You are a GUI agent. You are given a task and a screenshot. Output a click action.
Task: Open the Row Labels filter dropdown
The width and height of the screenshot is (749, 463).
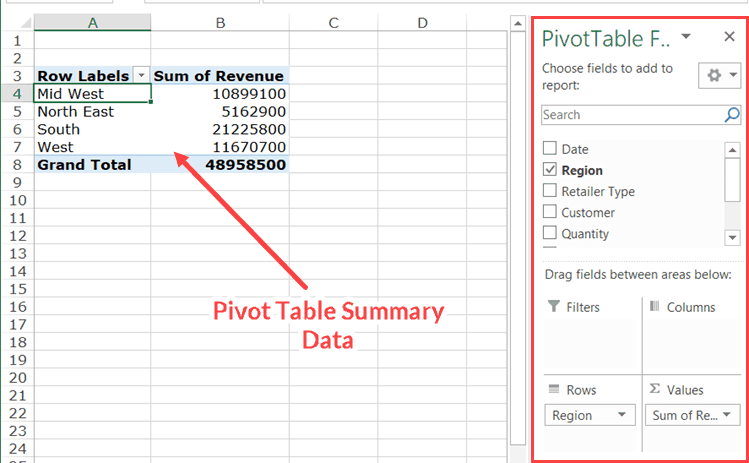coord(141,76)
